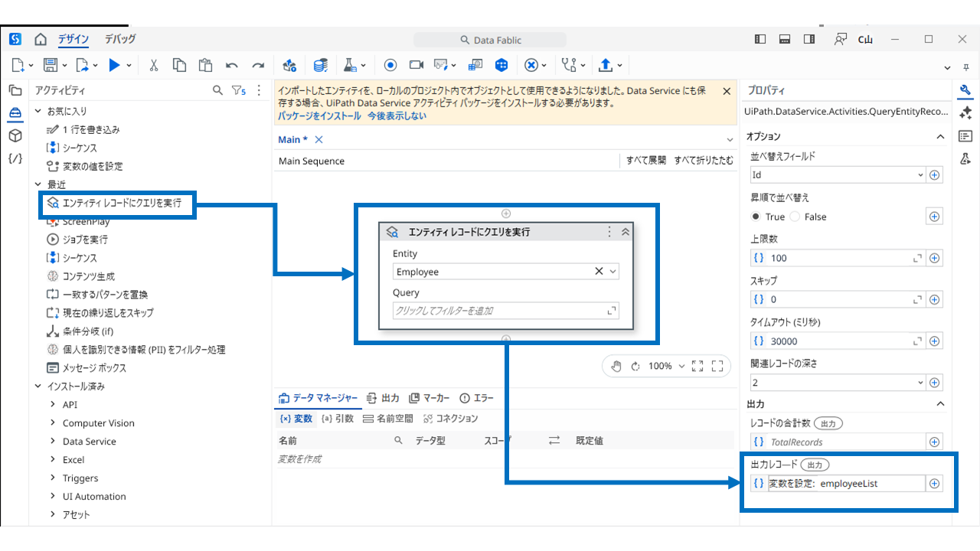
Task: Click the Query filter input field
Action: pyautogui.click(x=498, y=311)
